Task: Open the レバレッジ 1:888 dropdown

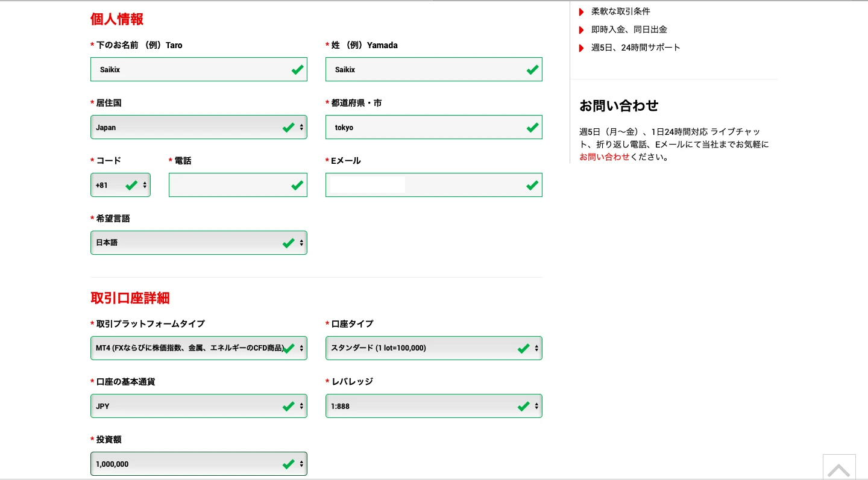Action: pos(433,407)
